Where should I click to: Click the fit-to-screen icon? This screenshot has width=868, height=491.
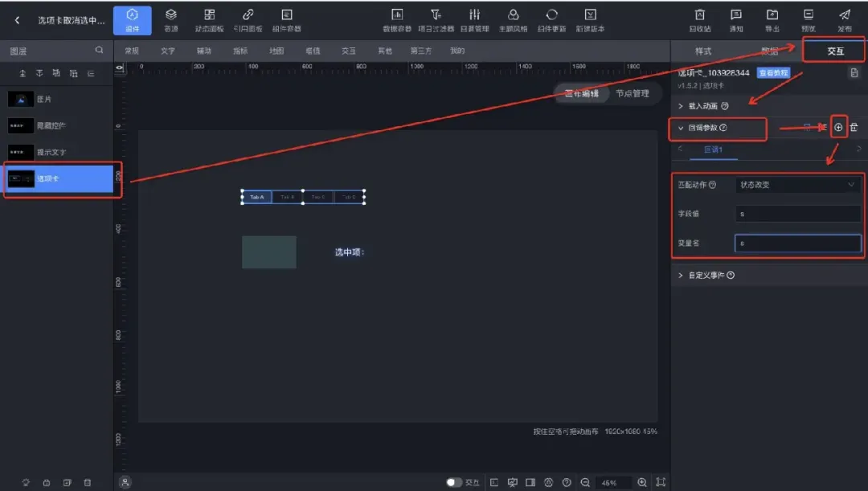coord(661,482)
